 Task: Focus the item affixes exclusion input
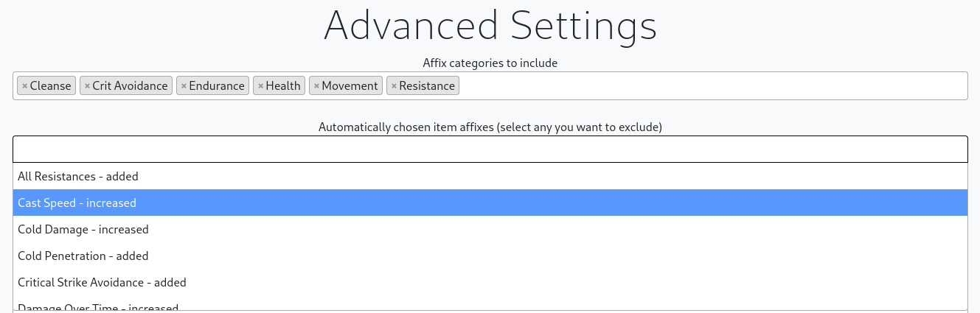490,150
